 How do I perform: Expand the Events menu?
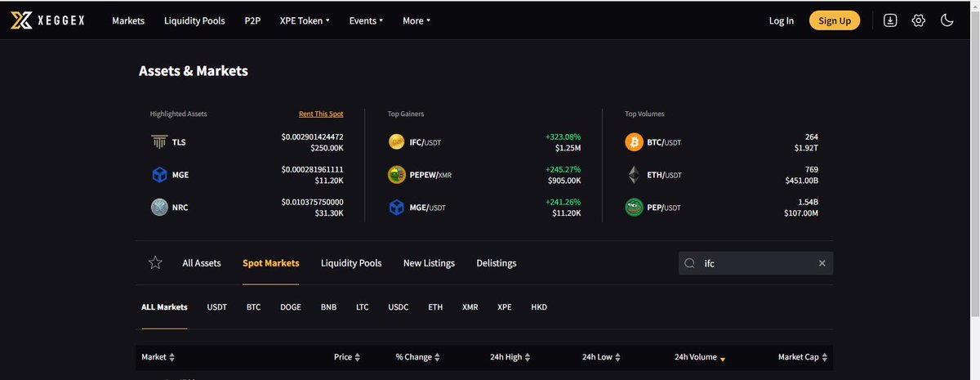coord(366,20)
